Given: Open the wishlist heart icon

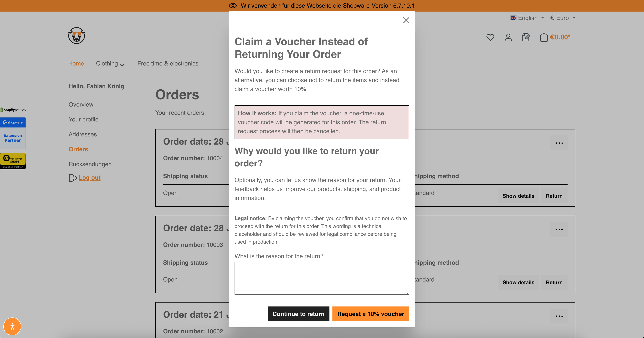Looking at the screenshot, I should point(490,37).
